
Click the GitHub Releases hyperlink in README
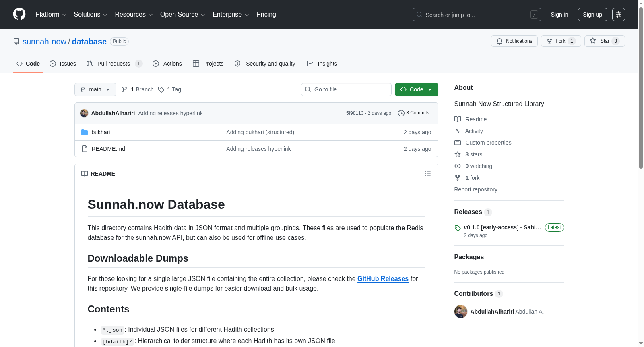click(383, 279)
